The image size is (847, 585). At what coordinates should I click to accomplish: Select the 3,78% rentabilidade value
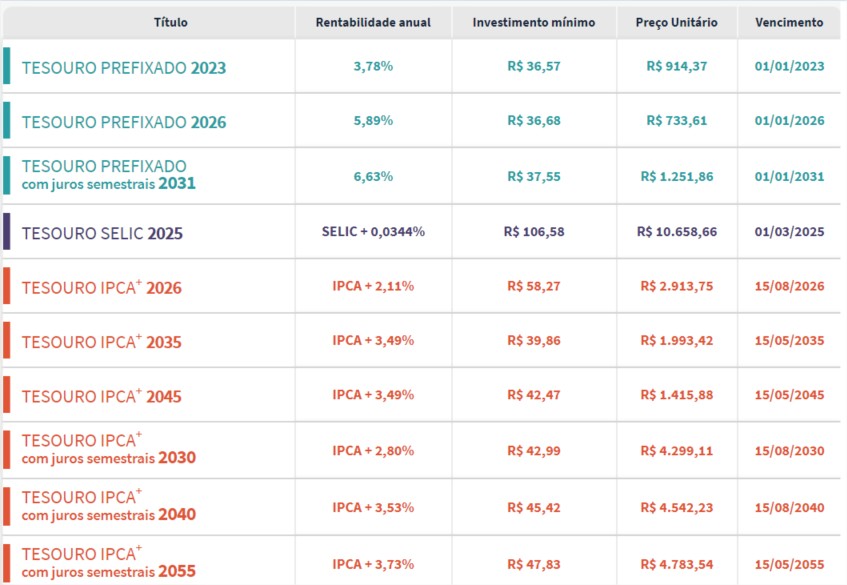coord(373,66)
